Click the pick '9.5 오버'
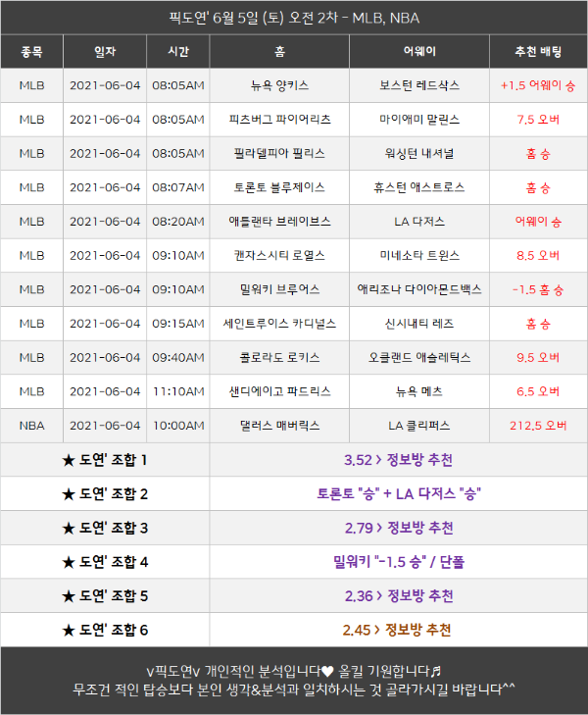This screenshot has height=715, width=588. pyautogui.click(x=538, y=357)
